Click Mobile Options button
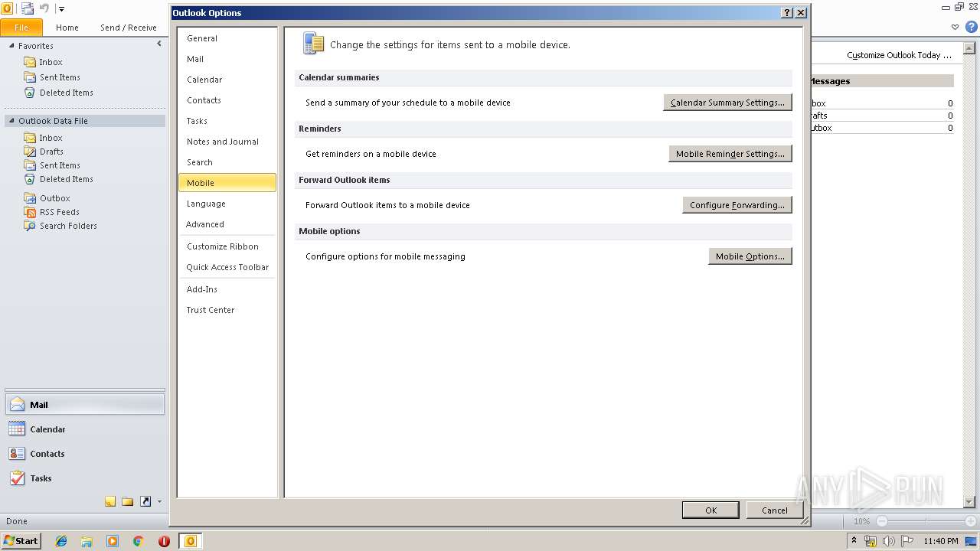 [750, 256]
